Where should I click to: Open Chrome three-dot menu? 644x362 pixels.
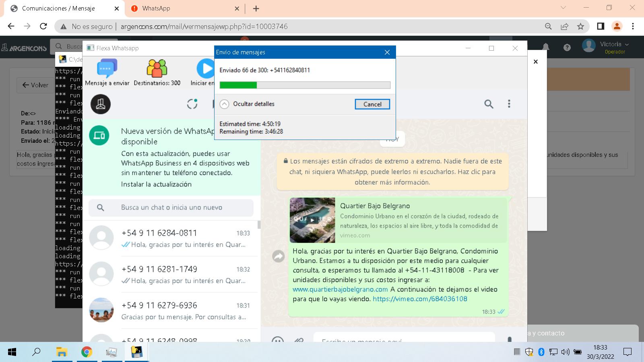(x=633, y=26)
